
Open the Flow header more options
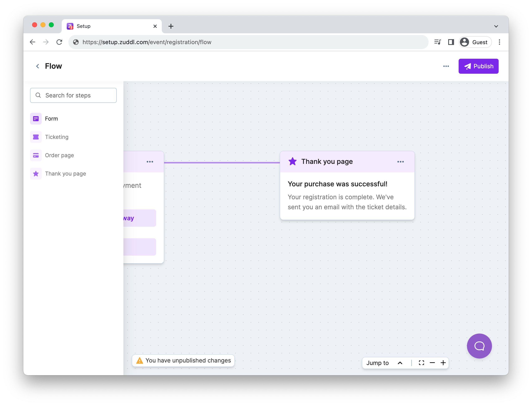[446, 66]
